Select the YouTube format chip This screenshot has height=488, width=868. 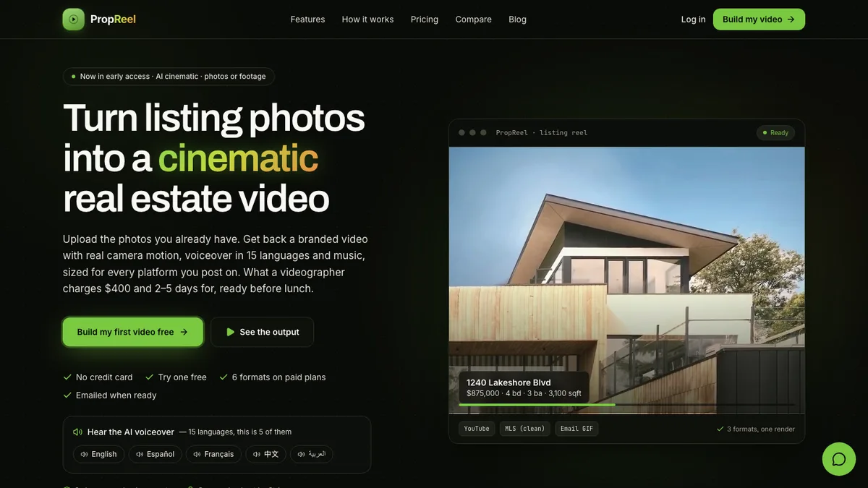(477, 429)
